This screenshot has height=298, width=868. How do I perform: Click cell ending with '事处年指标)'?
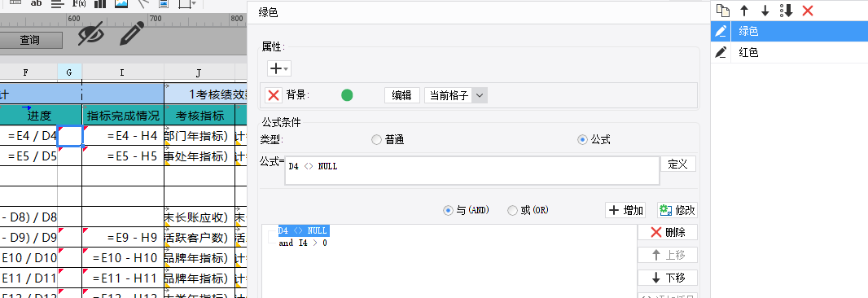tap(199, 156)
